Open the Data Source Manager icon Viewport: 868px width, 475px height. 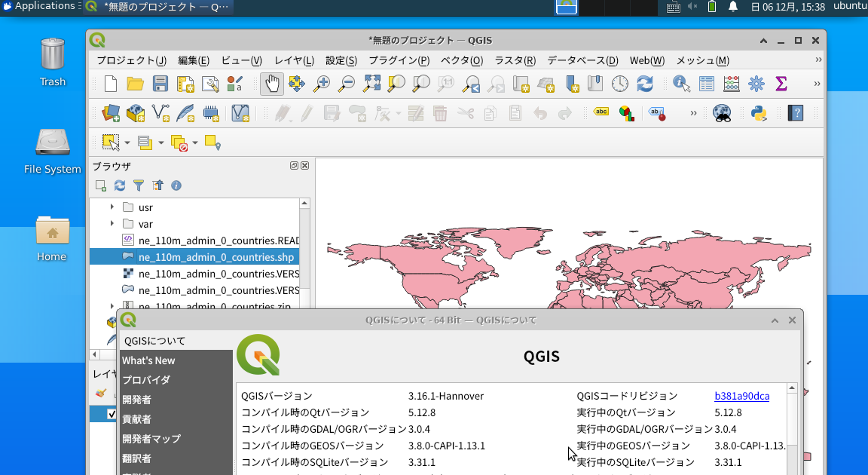click(x=111, y=114)
